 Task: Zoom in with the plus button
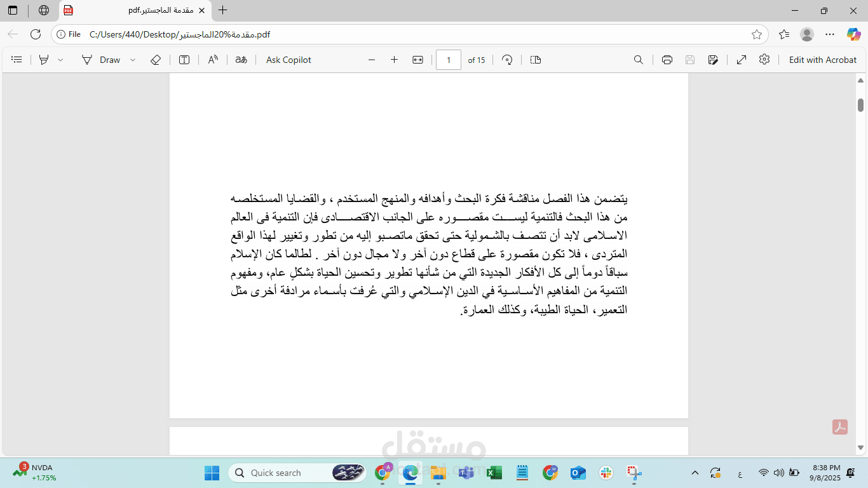point(394,60)
